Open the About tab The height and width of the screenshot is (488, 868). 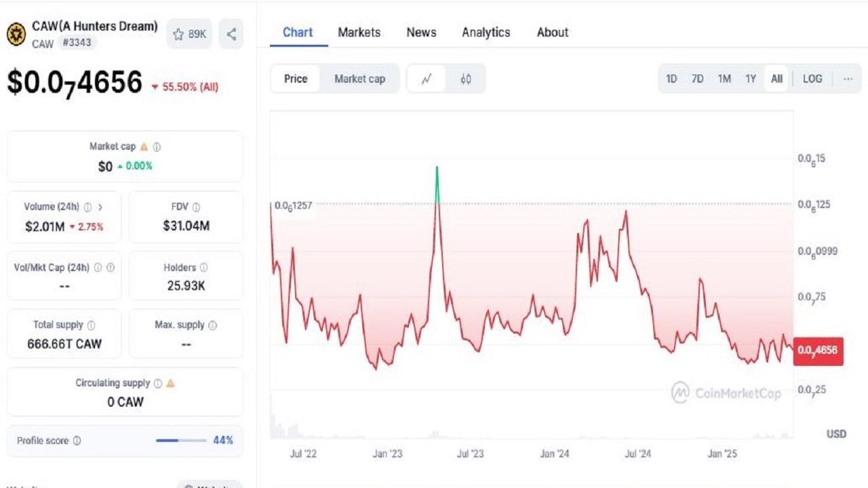553,32
